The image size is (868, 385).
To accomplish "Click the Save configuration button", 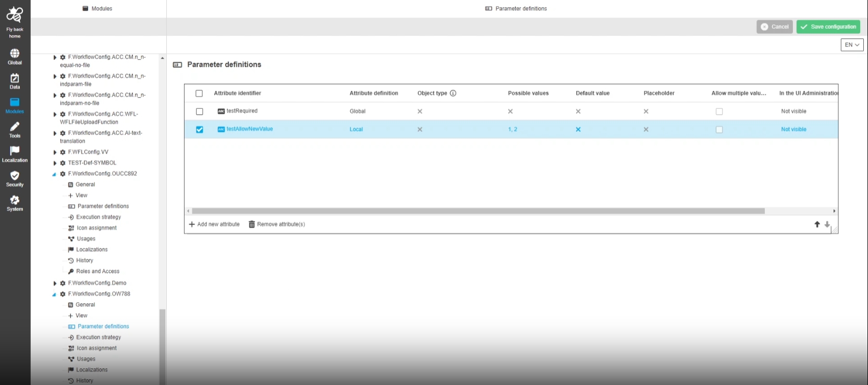I will 828,27.
